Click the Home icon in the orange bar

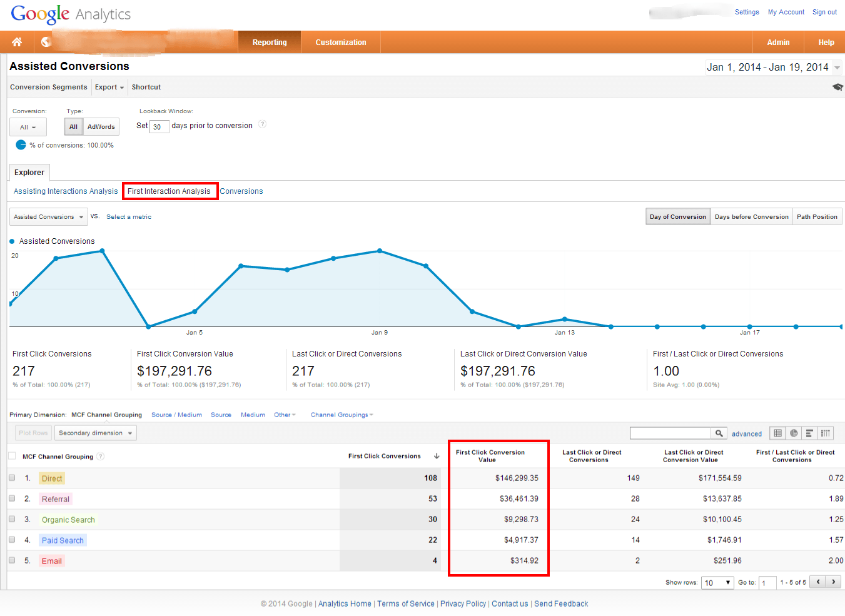click(17, 42)
